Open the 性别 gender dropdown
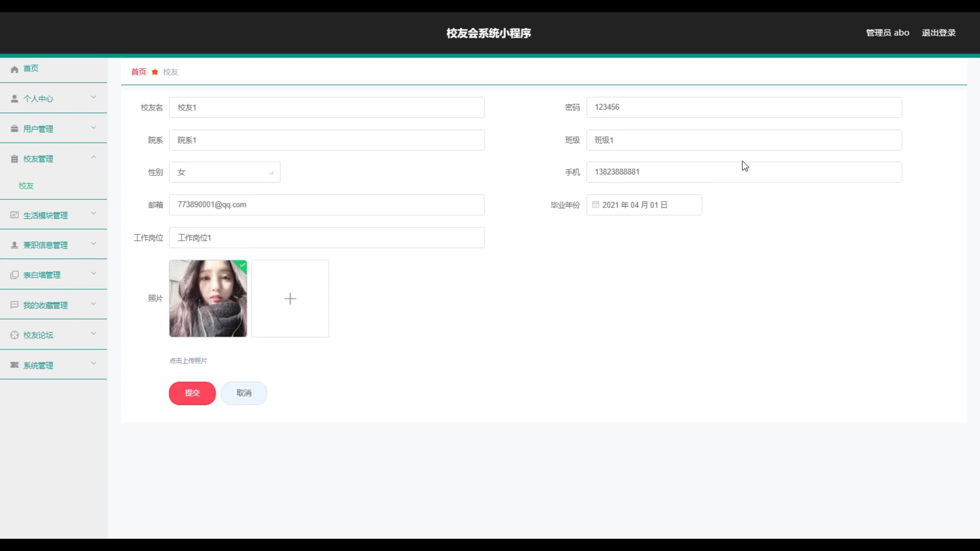 pos(225,172)
